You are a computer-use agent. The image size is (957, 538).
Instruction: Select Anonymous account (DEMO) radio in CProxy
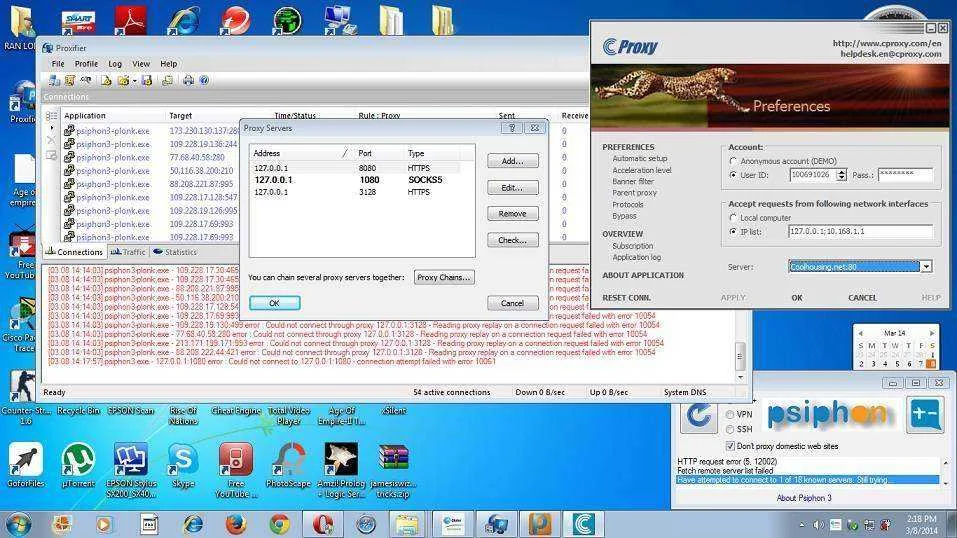click(x=733, y=161)
